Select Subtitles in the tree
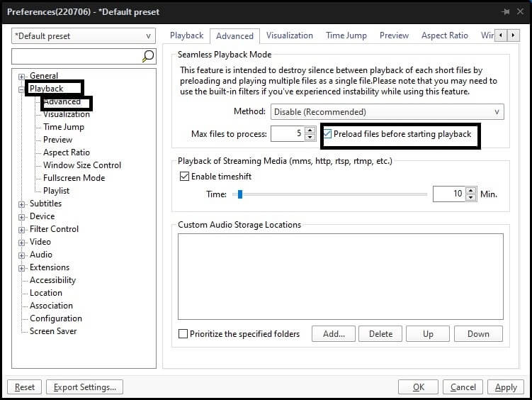Image resolution: width=532 pixels, height=400 pixels. [x=45, y=204]
